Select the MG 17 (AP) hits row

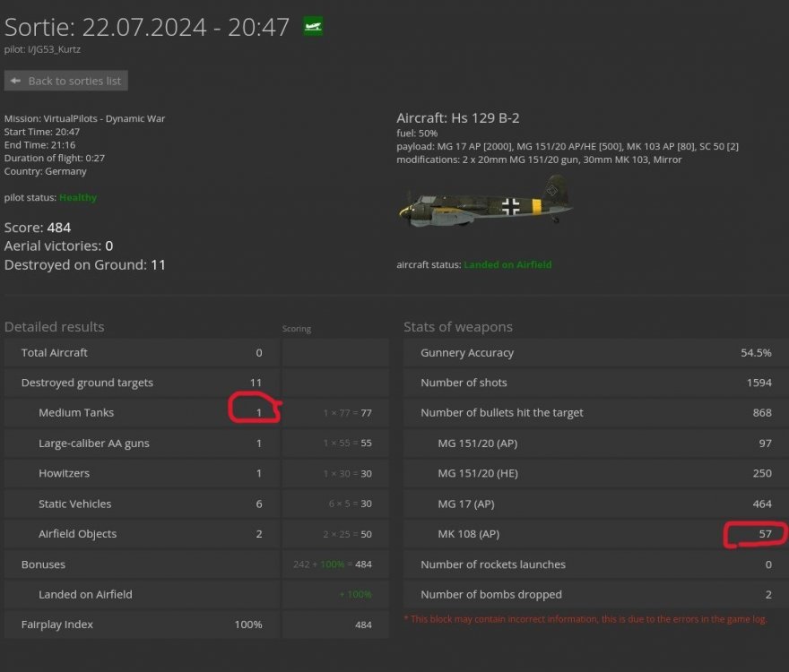click(x=592, y=504)
